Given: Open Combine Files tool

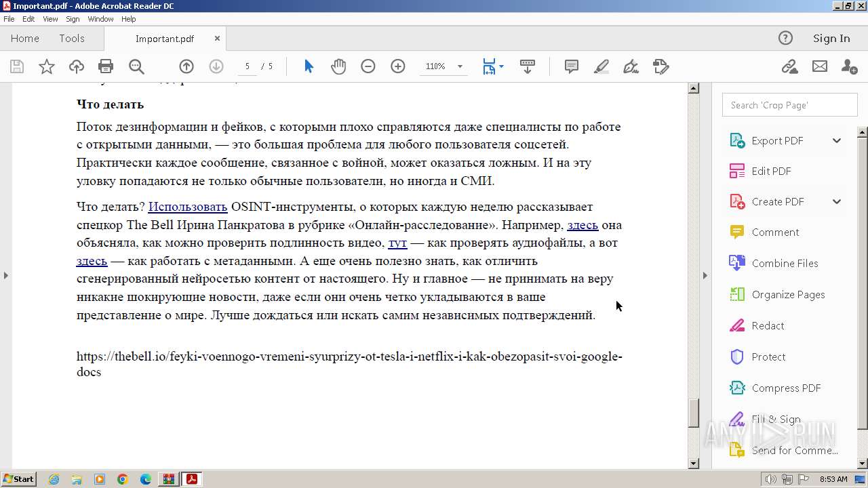Looking at the screenshot, I should (785, 263).
